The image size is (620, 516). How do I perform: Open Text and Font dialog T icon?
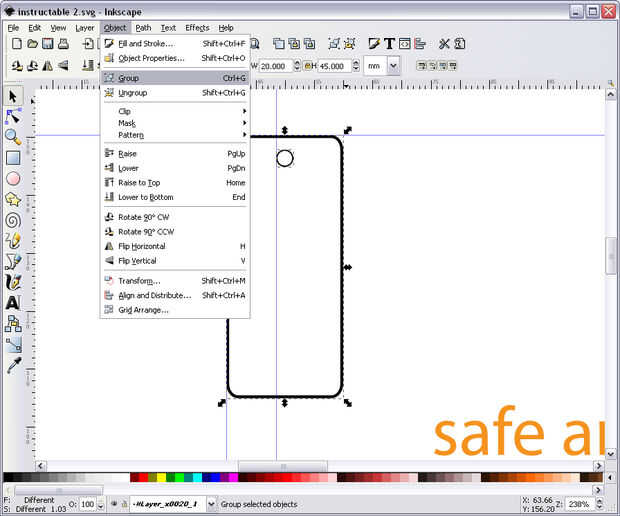389,43
